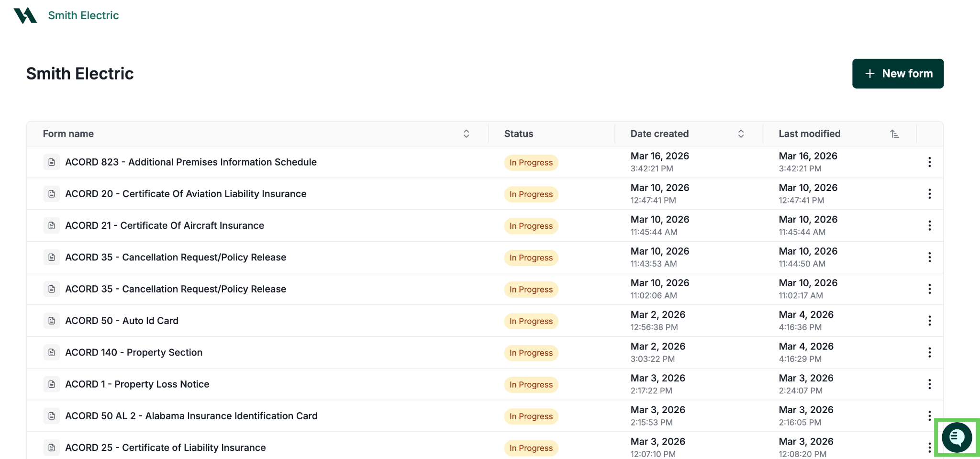Click the 11:45:44 AM last modified for ACORD 21
Image resolution: width=980 pixels, height=459 pixels.
[x=802, y=232]
